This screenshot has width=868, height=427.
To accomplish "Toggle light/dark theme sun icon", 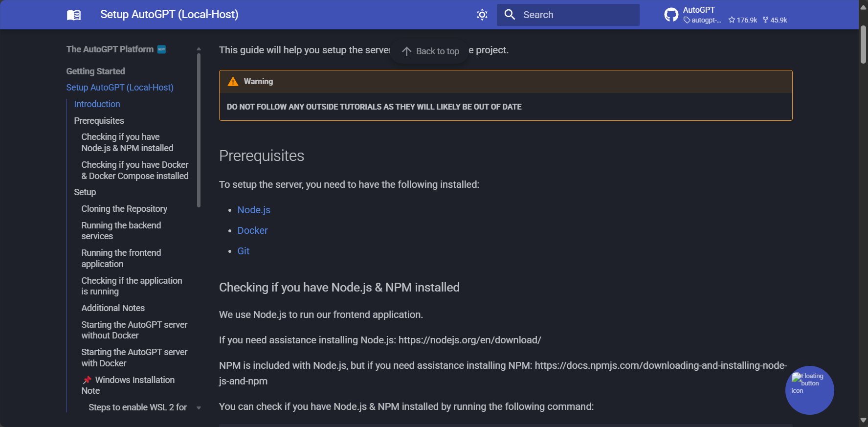I will tap(482, 15).
